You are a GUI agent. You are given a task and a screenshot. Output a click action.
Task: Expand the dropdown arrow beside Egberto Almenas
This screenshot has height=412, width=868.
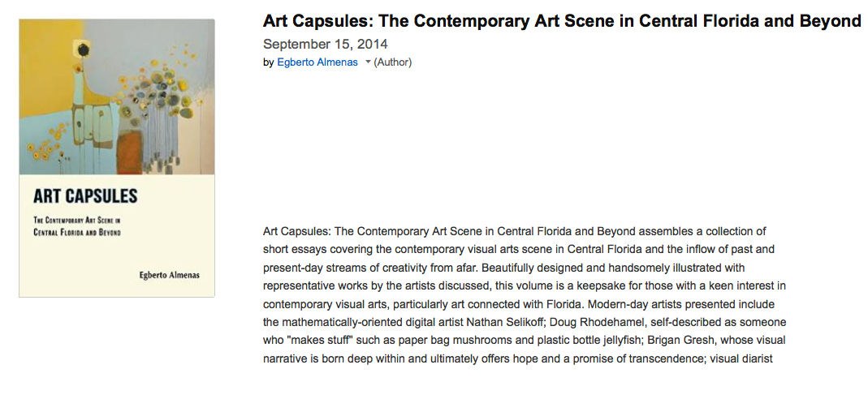pos(367,62)
